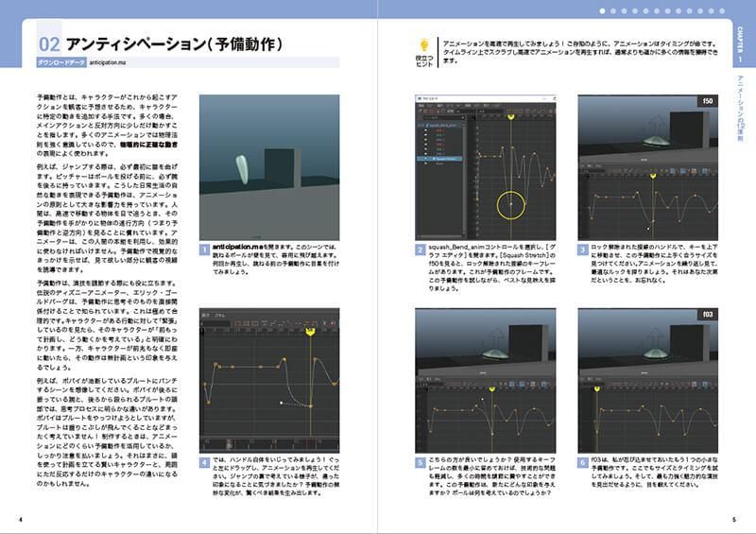Click the yellow current-time marker in figure 2

[511, 116]
